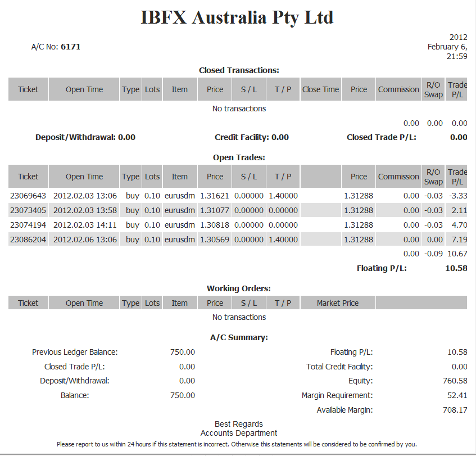Click open price 1.31621
Image resolution: width=476 pixels, height=456 pixels.
coord(215,196)
